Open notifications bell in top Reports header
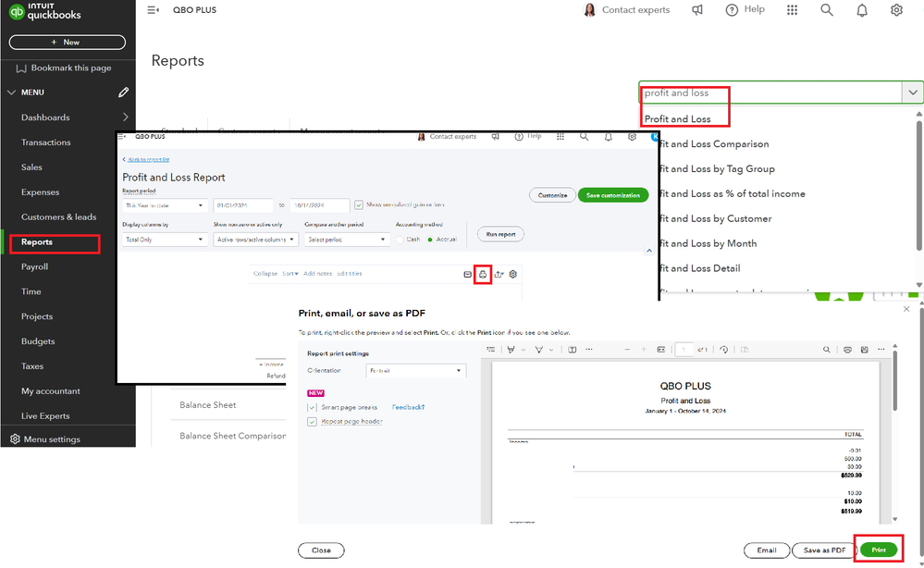924x568 pixels. (861, 10)
